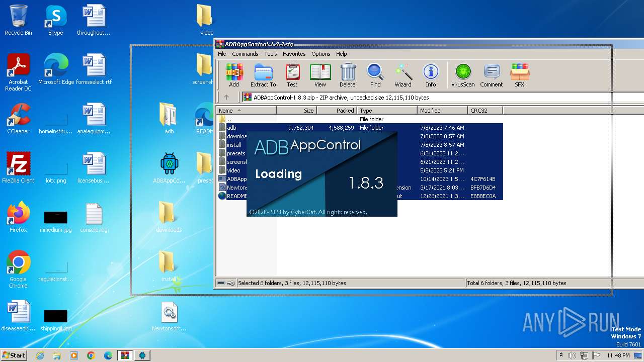Click the volume speaker tray icon

(572, 355)
